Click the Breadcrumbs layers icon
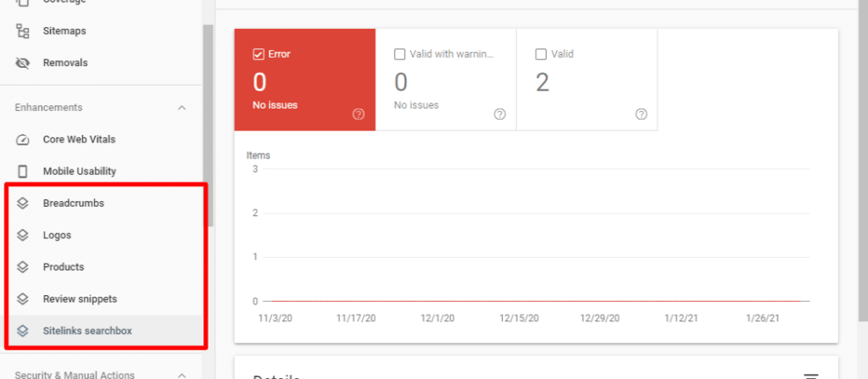Screen dimensions: 868x379 tap(22, 203)
